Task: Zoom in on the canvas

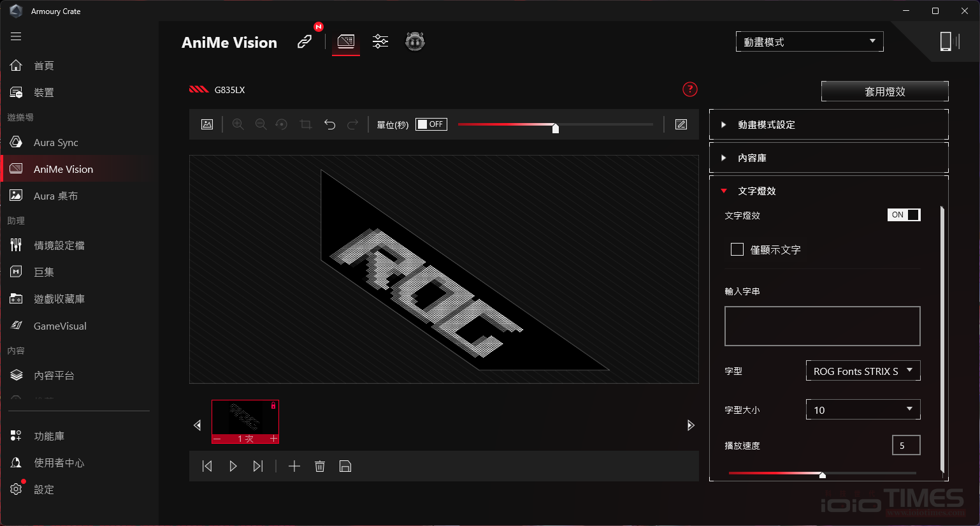Action: pos(238,124)
